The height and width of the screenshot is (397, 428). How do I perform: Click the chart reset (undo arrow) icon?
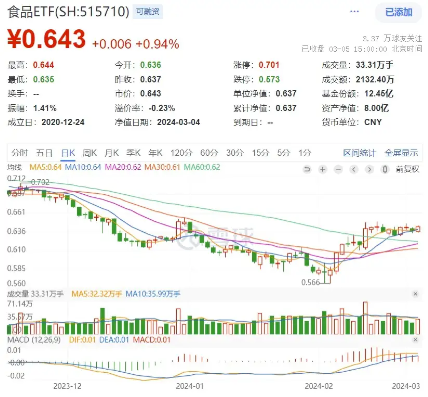307,170
